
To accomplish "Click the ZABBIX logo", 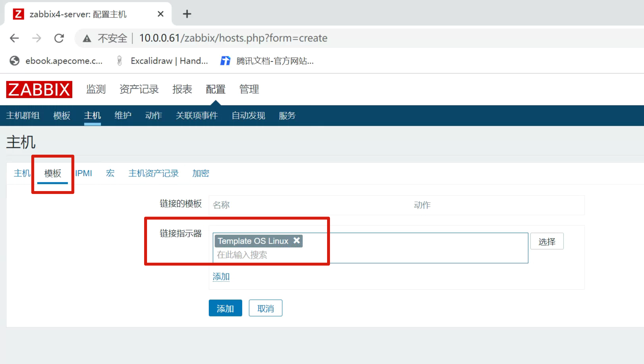I will (39, 89).
